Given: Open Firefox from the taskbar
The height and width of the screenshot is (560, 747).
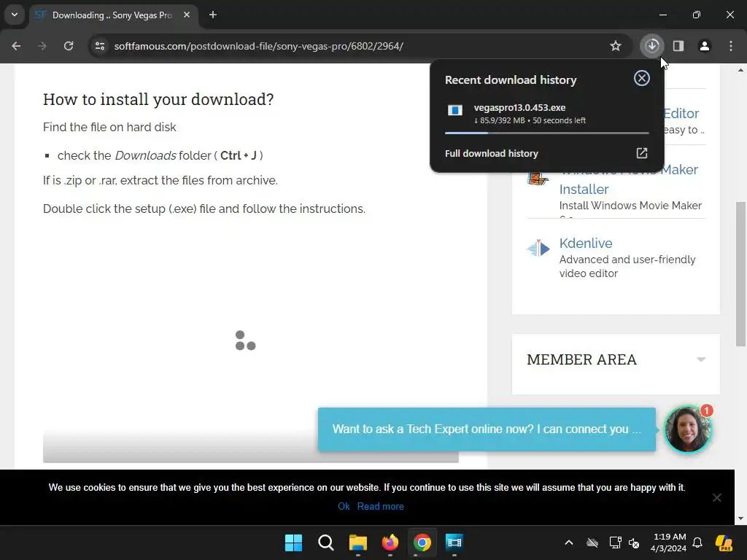Looking at the screenshot, I should tap(390, 542).
